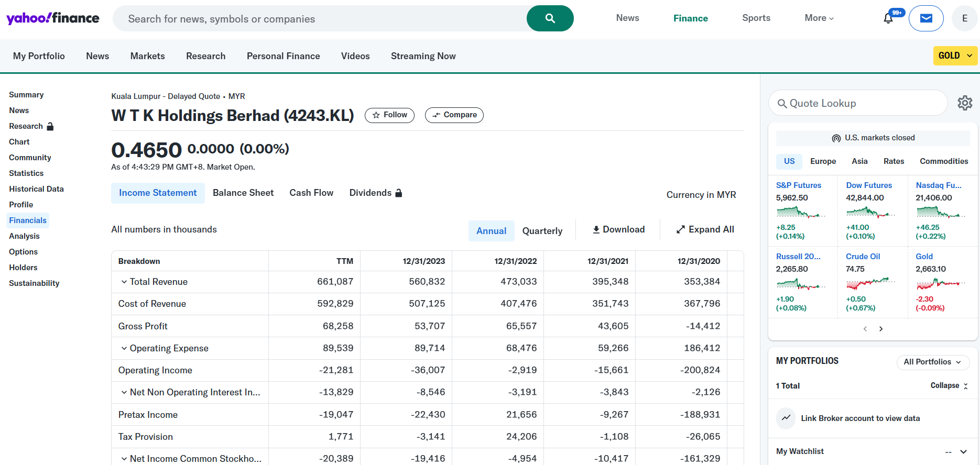Switch to Quarterly view
This screenshot has height=465, width=980.
(542, 231)
